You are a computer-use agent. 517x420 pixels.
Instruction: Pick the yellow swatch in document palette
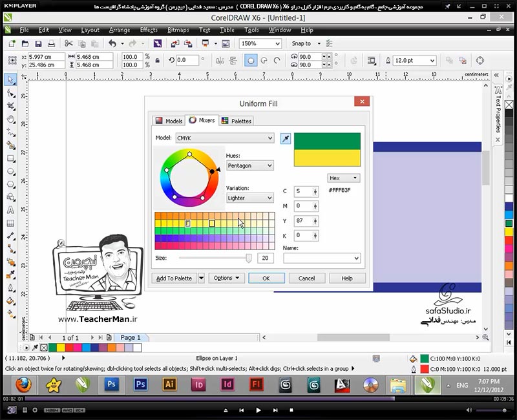(x=60, y=348)
